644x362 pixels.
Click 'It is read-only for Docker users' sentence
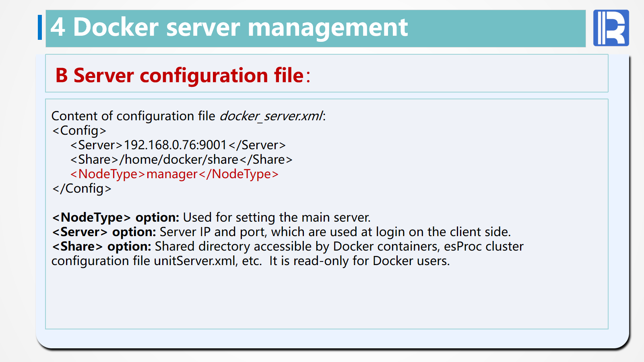pos(359,261)
